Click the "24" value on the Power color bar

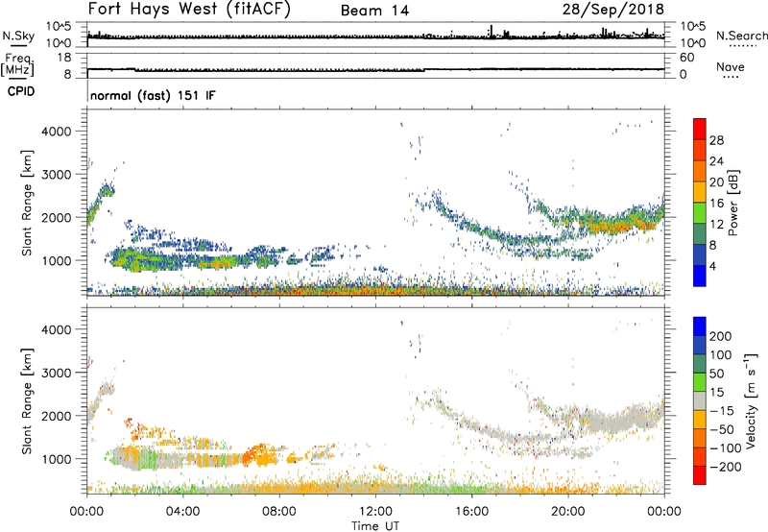click(716, 161)
